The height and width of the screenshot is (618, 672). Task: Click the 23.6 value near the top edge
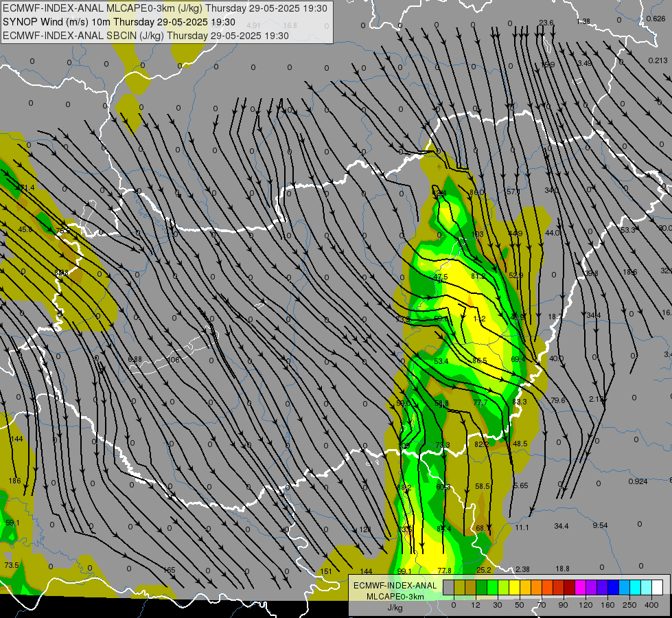coord(546,23)
